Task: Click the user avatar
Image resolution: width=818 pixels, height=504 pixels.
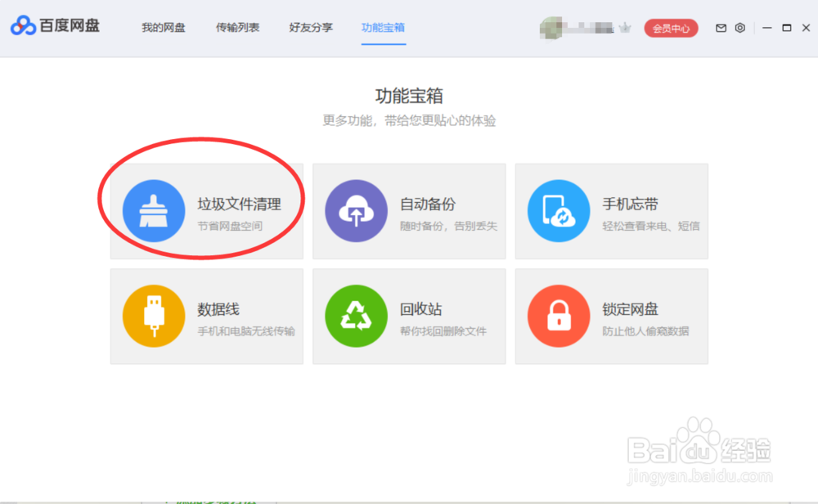Action: pos(549,25)
